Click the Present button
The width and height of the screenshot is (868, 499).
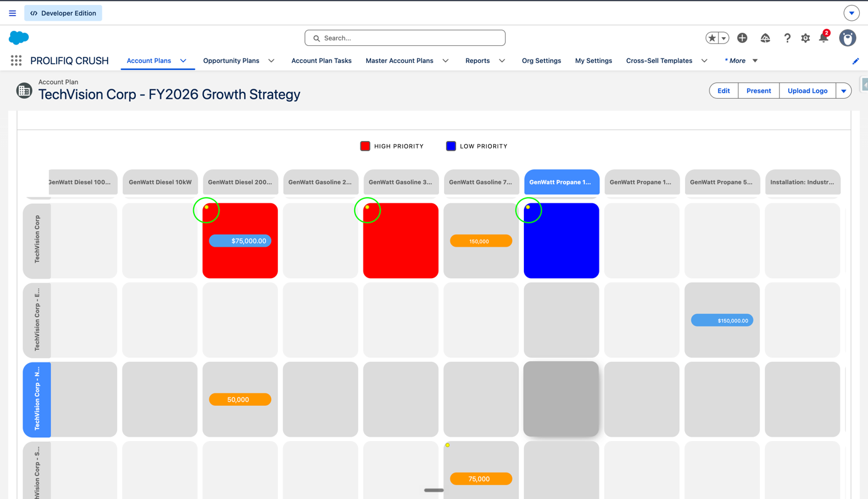(x=759, y=91)
